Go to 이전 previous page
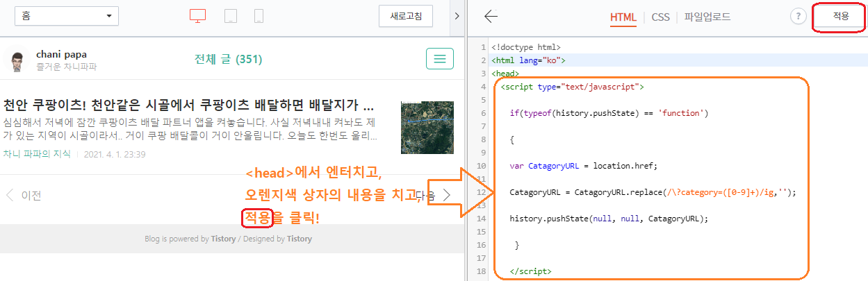 23,195
